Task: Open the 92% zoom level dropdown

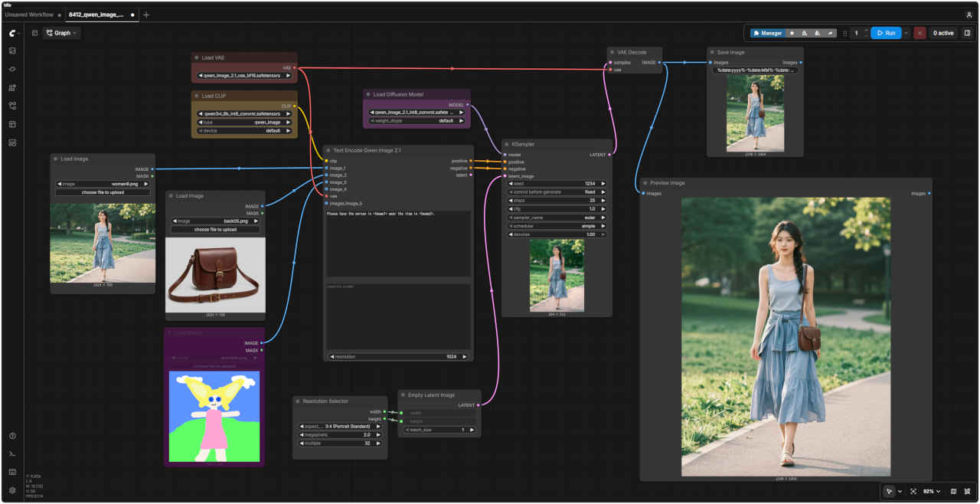Action: pyautogui.click(x=932, y=491)
